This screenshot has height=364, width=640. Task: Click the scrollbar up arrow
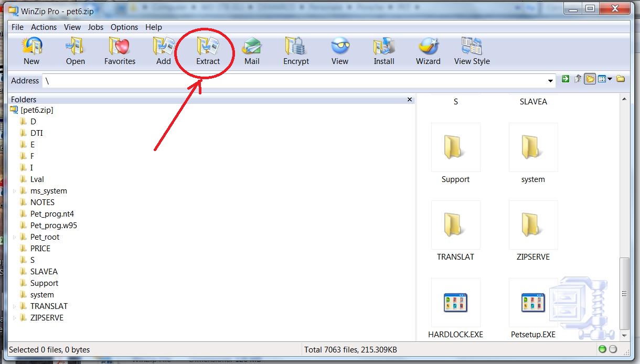pos(624,100)
